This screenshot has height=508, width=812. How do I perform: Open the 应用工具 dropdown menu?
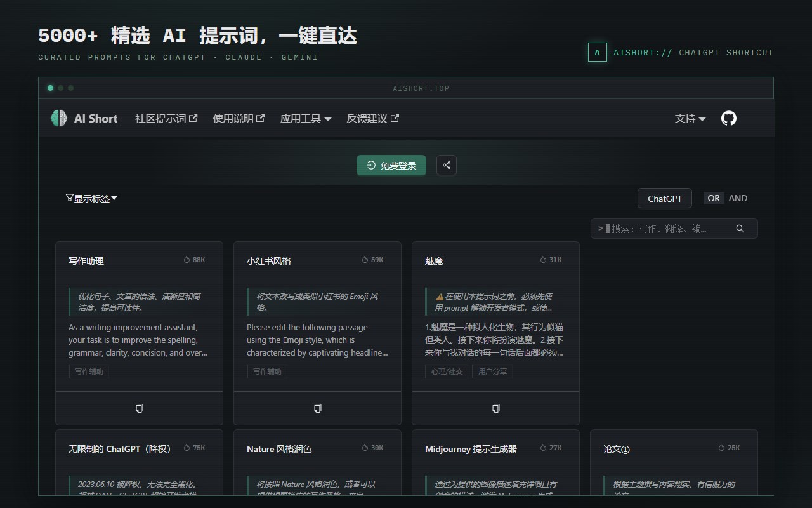pyautogui.click(x=306, y=118)
